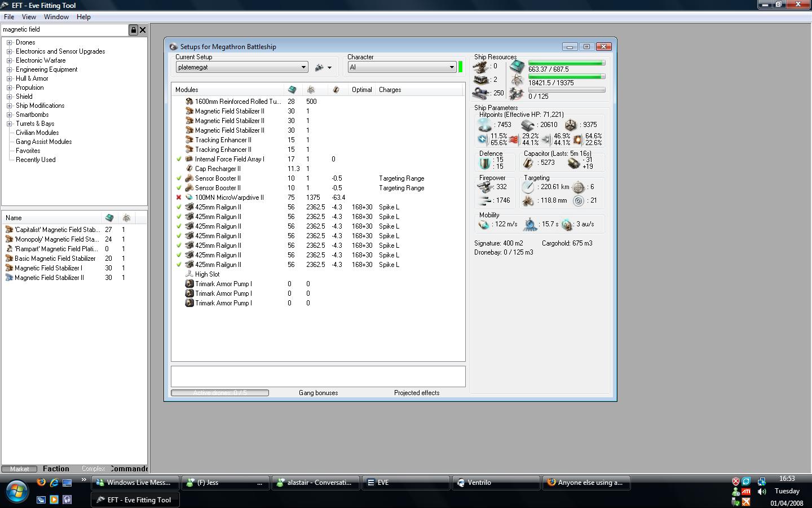This screenshot has width=812, height=508.
Task: Click the calibration icon showing 250
Action: [481, 93]
